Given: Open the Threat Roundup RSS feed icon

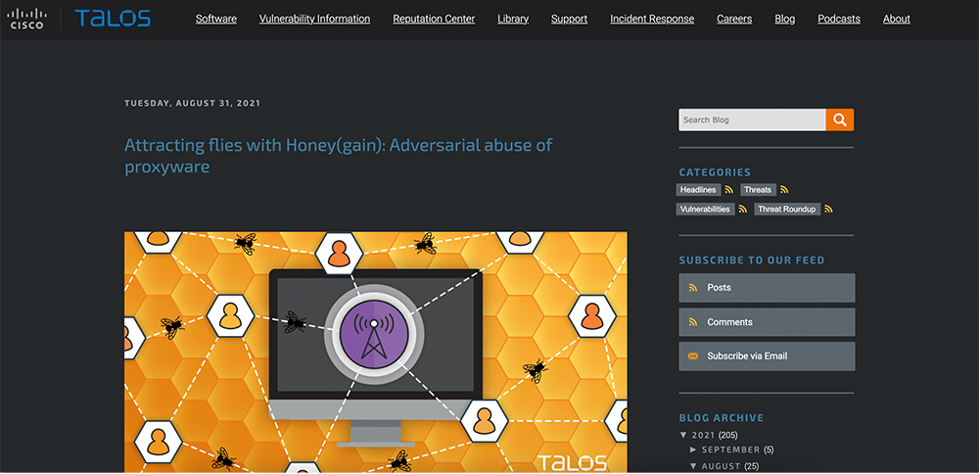Looking at the screenshot, I should tap(829, 210).
